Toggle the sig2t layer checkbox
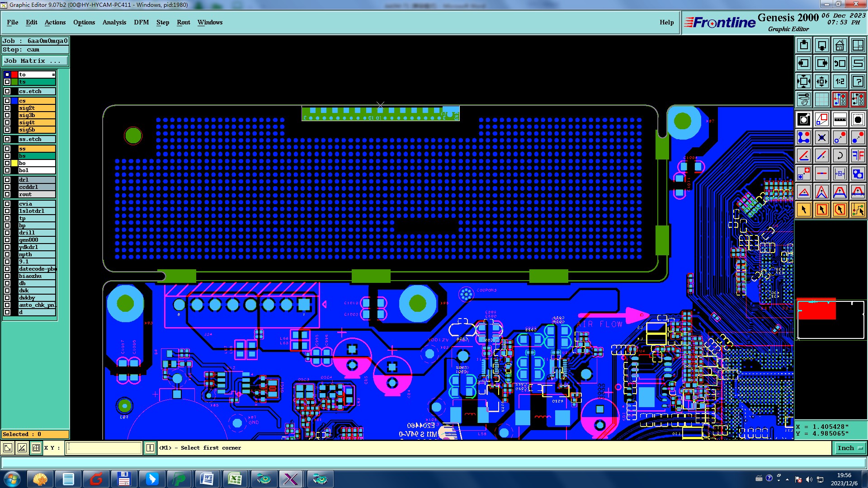This screenshot has width=868, height=488. [x=7, y=108]
